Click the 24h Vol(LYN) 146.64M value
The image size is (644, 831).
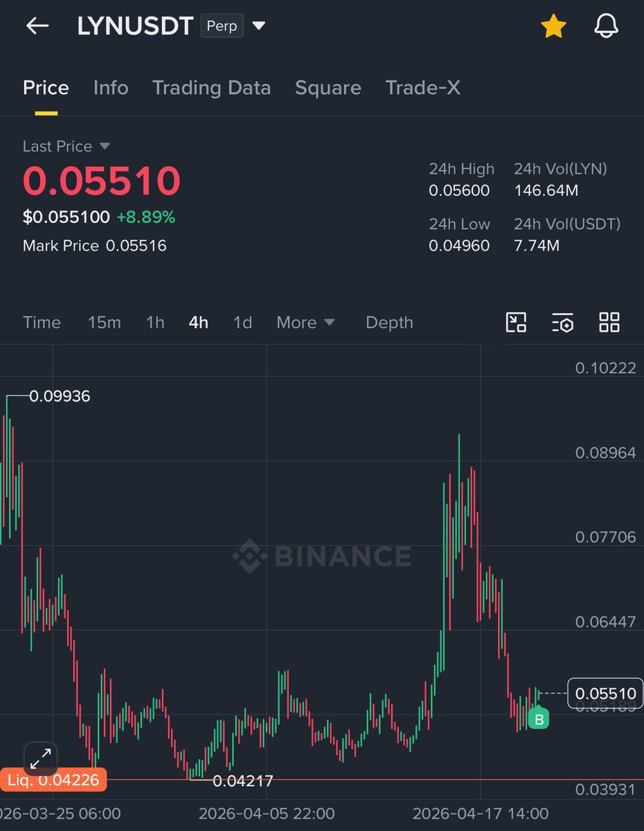546,190
